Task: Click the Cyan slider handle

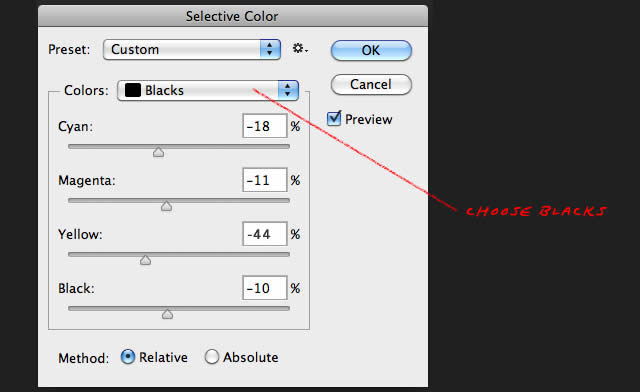Action: pos(158,152)
